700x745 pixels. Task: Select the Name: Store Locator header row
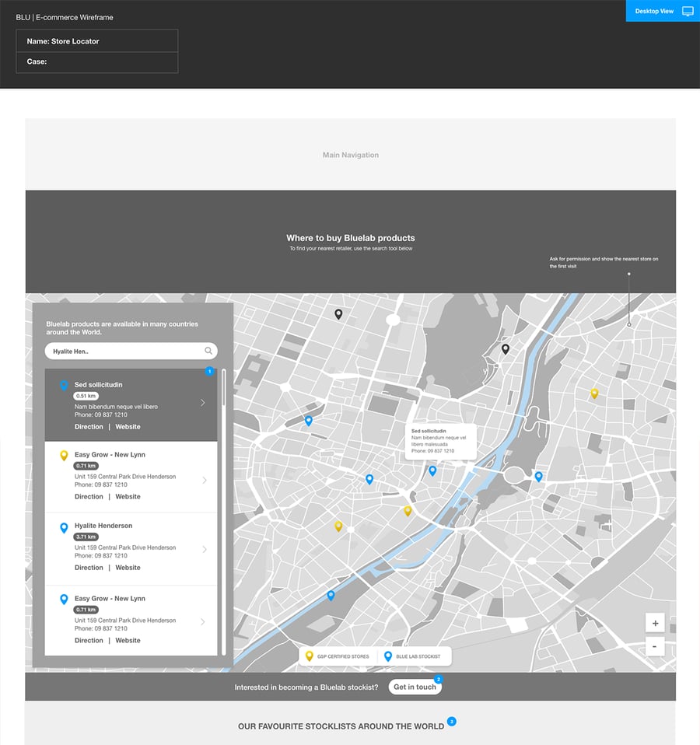click(x=97, y=40)
